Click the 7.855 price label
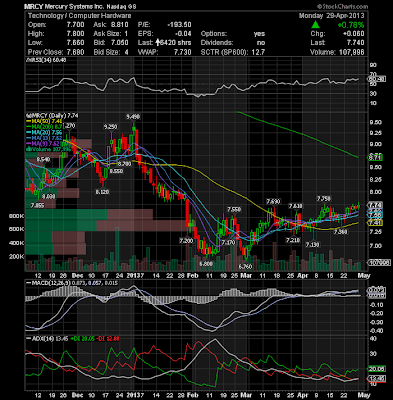The width and height of the screenshot is (393, 400). tap(37, 205)
